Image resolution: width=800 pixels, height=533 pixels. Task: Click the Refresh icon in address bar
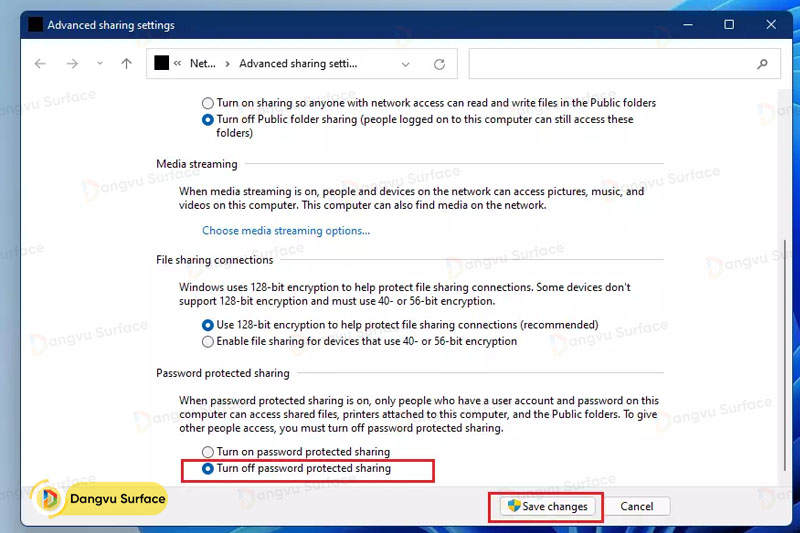pos(439,64)
